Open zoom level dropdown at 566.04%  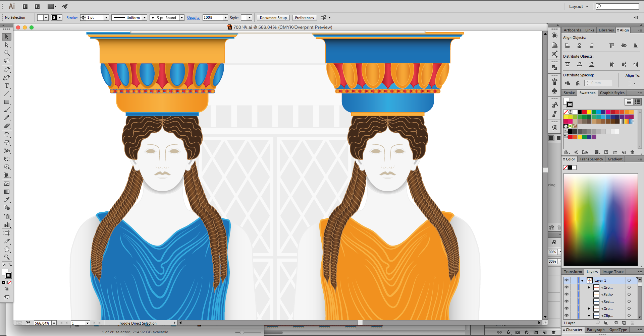coord(54,323)
